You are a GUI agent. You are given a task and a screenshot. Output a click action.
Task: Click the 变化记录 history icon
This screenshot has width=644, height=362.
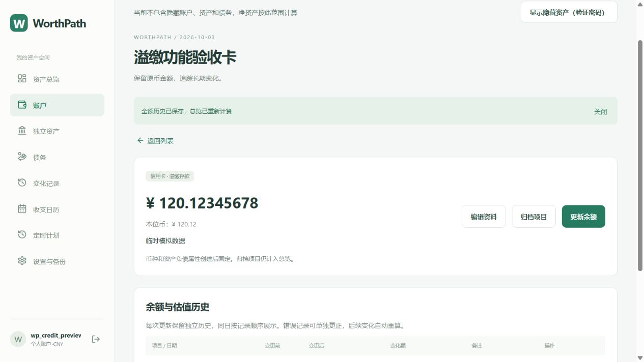click(x=22, y=183)
